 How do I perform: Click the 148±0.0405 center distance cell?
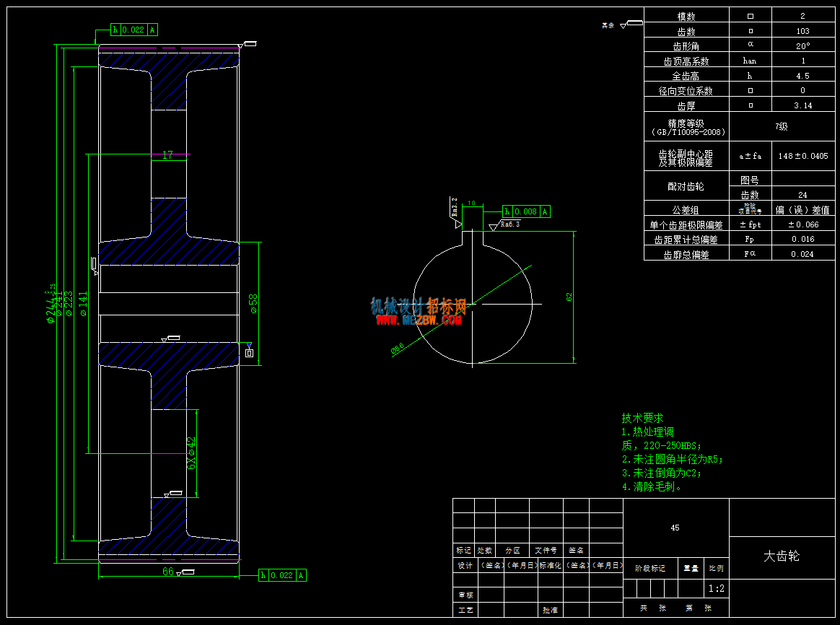tap(803, 156)
